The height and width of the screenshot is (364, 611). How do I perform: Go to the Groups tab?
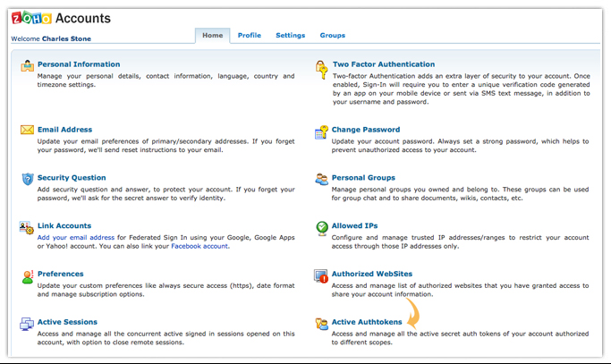(x=332, y=36)
